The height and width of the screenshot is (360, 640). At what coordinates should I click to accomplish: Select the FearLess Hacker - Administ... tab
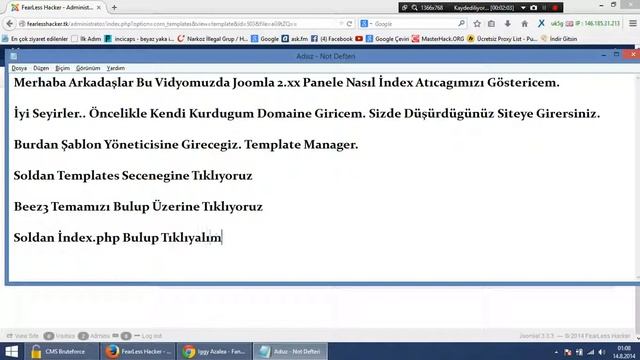(56, 7)
